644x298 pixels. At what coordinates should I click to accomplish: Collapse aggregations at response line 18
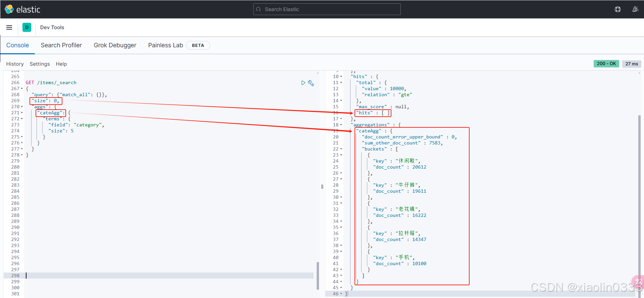[x=341, y=125]
